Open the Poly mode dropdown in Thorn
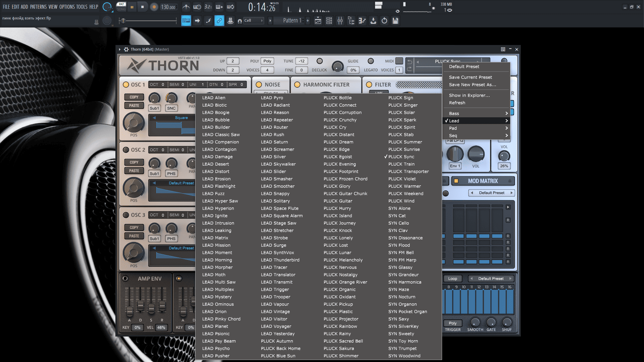The height and width of the screenshot is (362, 644). pos(267,61)
